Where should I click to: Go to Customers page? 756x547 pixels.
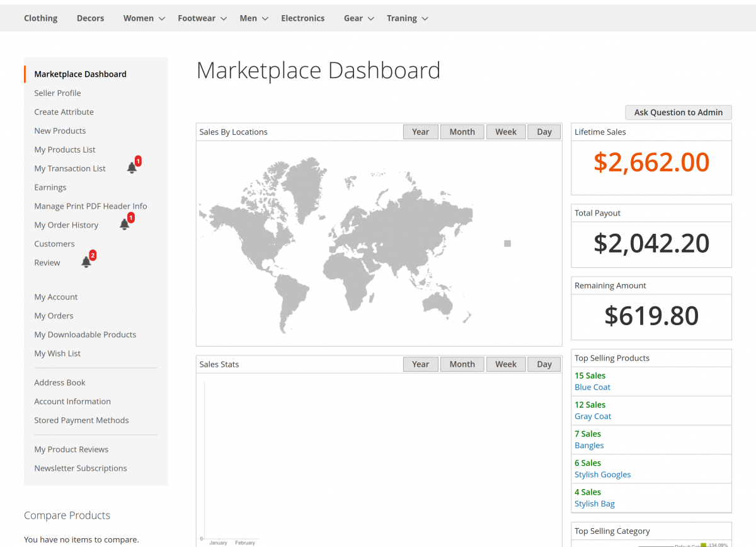(x=54, y=244)
